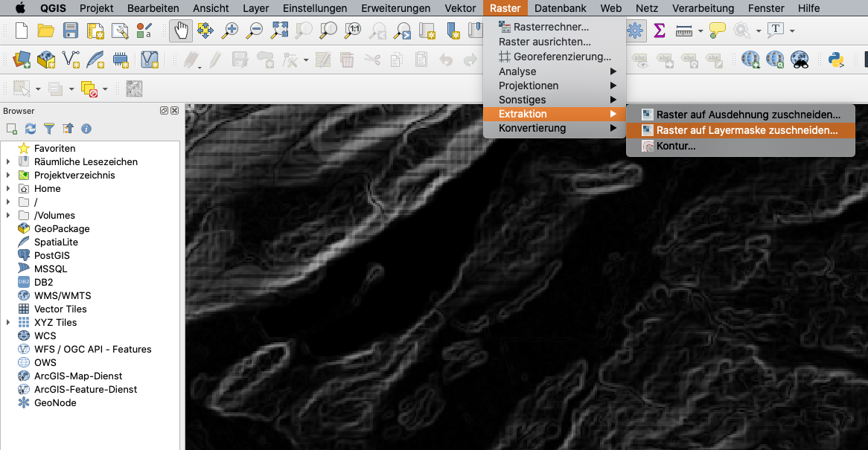Open the yellow map tips bubble icon
This screenshot has height=450, width=868.
pyautogui.click(x=717, y=31)
